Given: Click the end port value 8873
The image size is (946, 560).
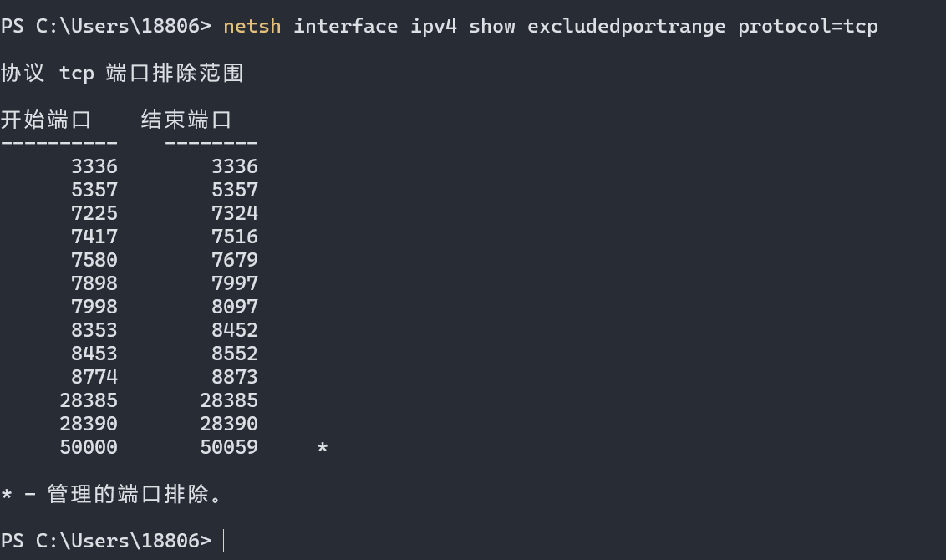Looking at the screenshot, I should click(x=235, y=377).
